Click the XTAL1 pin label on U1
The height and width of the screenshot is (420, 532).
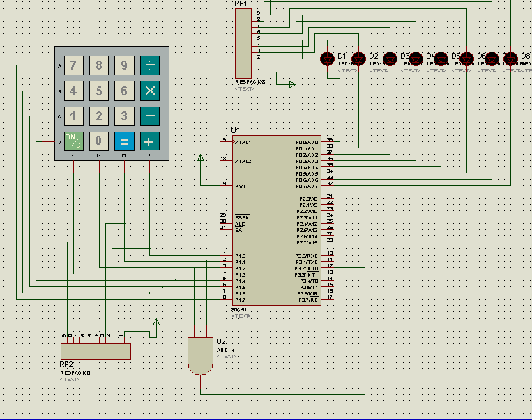click(x=243, y=141)
